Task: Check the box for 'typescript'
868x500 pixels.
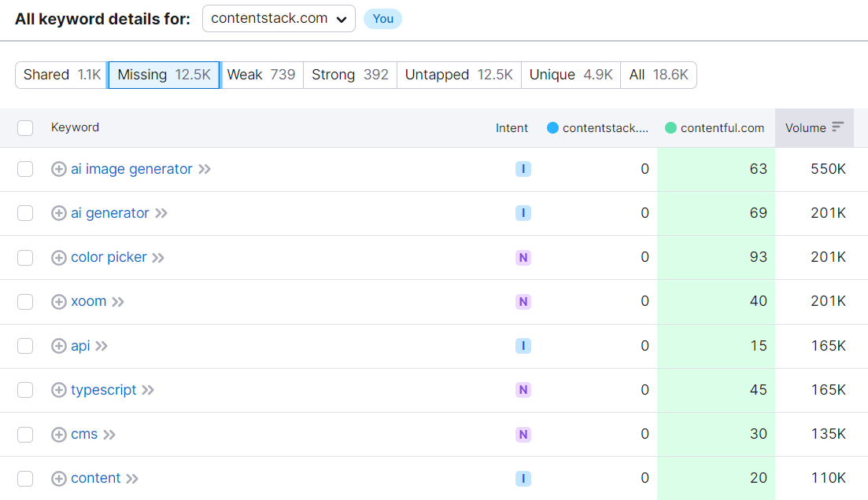Action: [x=25, y=390]
